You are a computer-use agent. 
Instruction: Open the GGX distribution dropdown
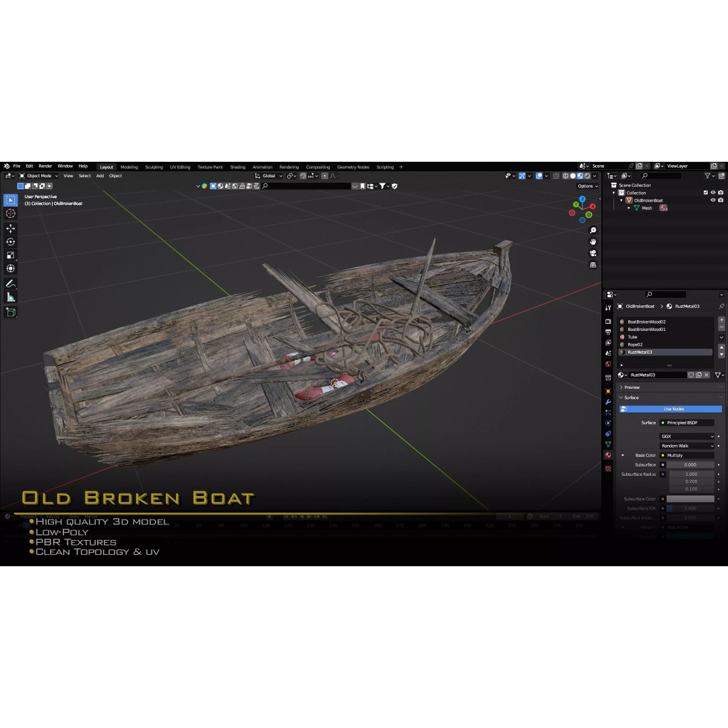pyautogui.click(x=687, y=436)
